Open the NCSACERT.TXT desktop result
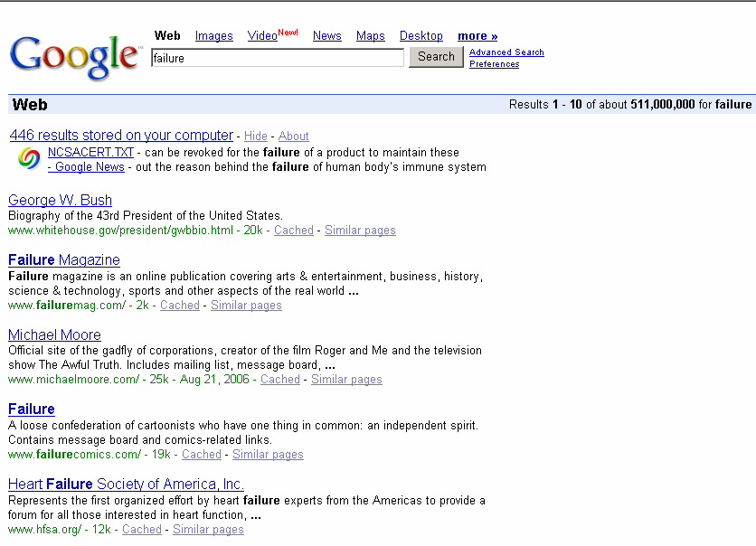Image resolution: width=756 pixels, height=546 pixels. (90, 152)
